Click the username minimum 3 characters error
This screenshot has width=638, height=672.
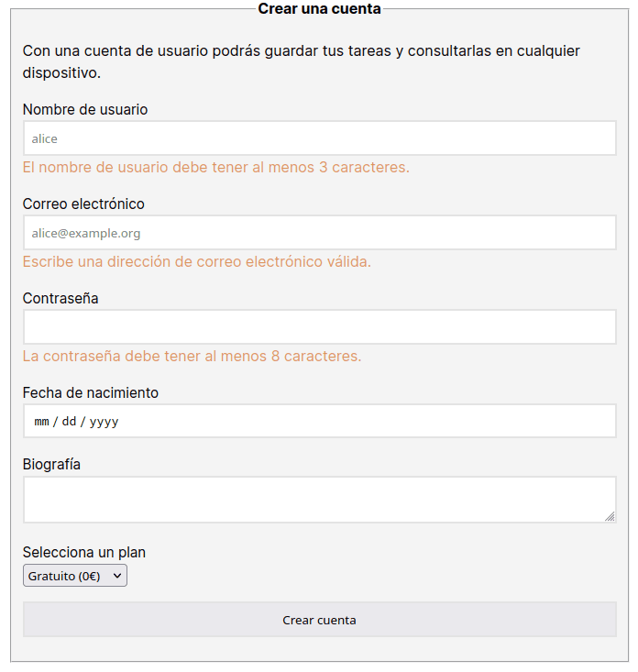coord(216,168)
